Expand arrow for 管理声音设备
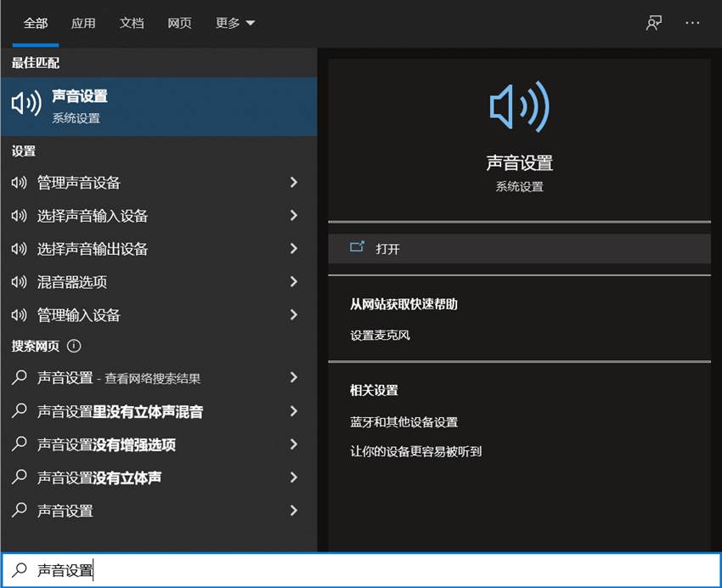This screenshot has height=588, width=722. click(293, 183)
